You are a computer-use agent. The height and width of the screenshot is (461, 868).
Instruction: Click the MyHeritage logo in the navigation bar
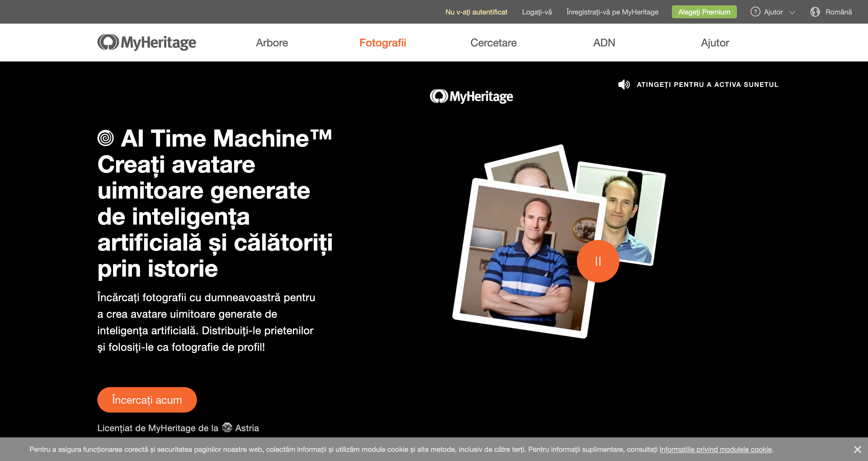coord(146,43)
